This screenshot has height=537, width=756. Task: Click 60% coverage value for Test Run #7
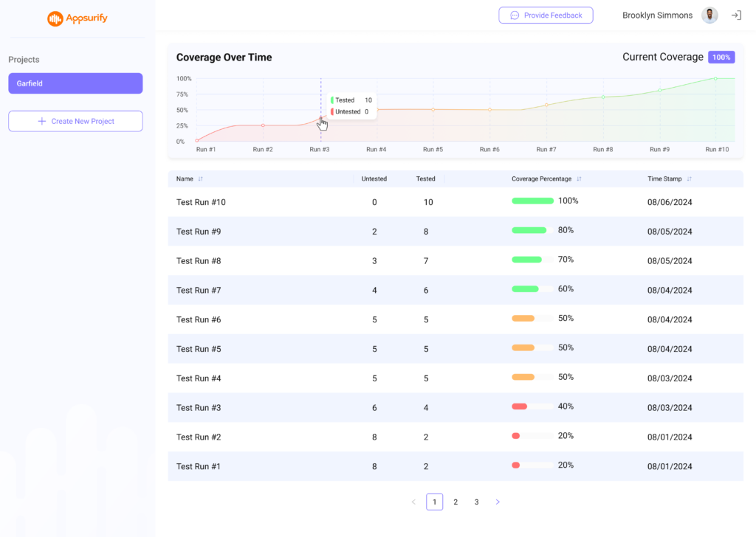click(566, 289)
